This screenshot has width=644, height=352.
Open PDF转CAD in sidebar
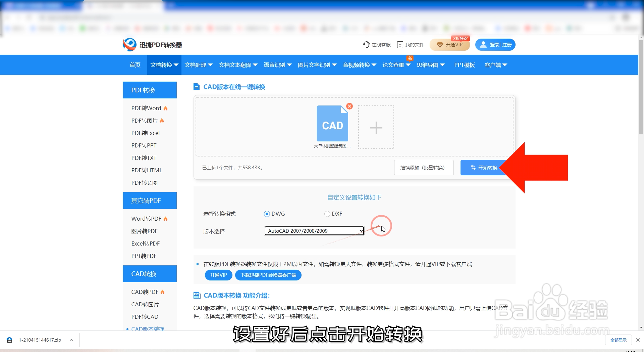(145, 317)
